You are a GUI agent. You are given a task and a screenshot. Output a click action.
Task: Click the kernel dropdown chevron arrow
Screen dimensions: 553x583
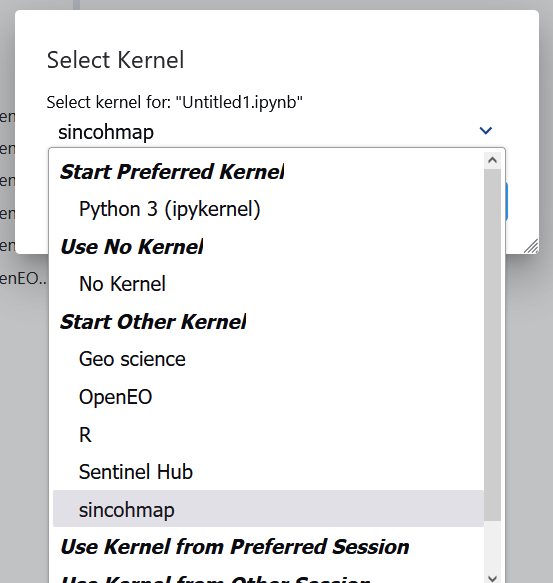point(486,131)
